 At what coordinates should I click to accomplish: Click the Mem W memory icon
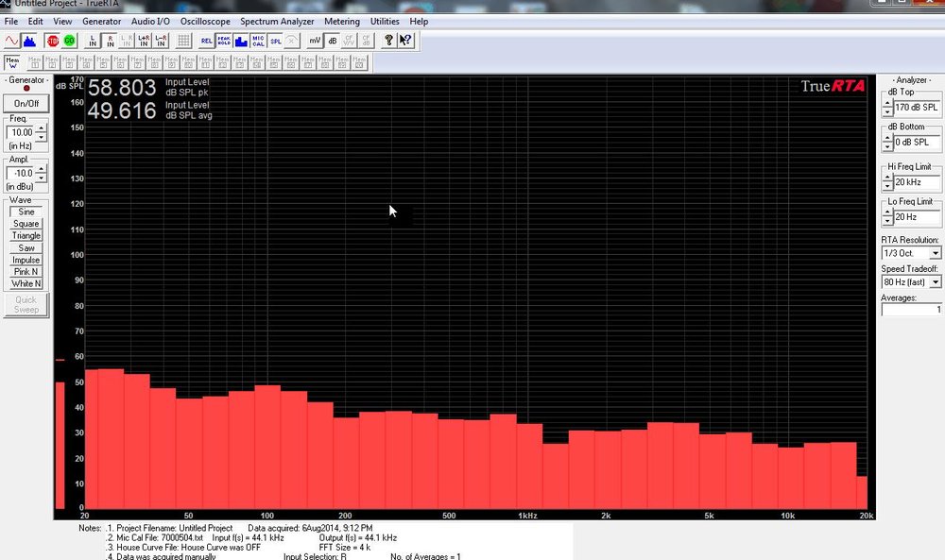pyautogui.click(x=12, y=62)
